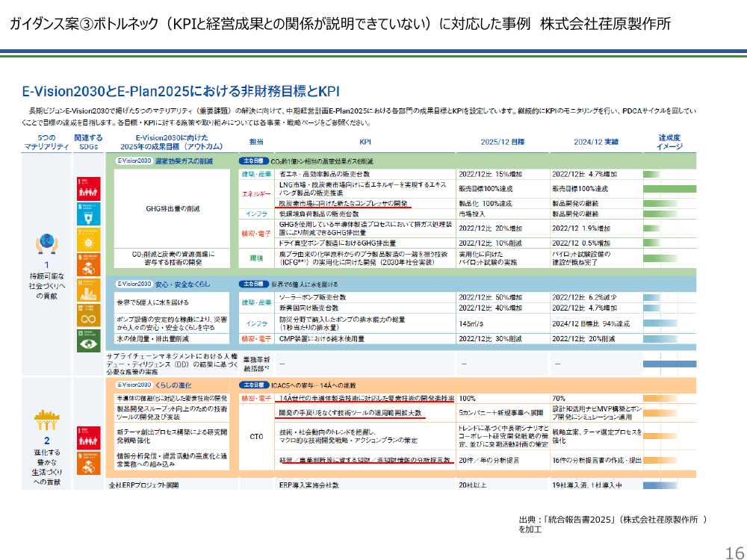Click the E-Vision2030 badge beside 温室効果ガスの削減
Viewport: 747px width, 560px height.
pos(134,161)
